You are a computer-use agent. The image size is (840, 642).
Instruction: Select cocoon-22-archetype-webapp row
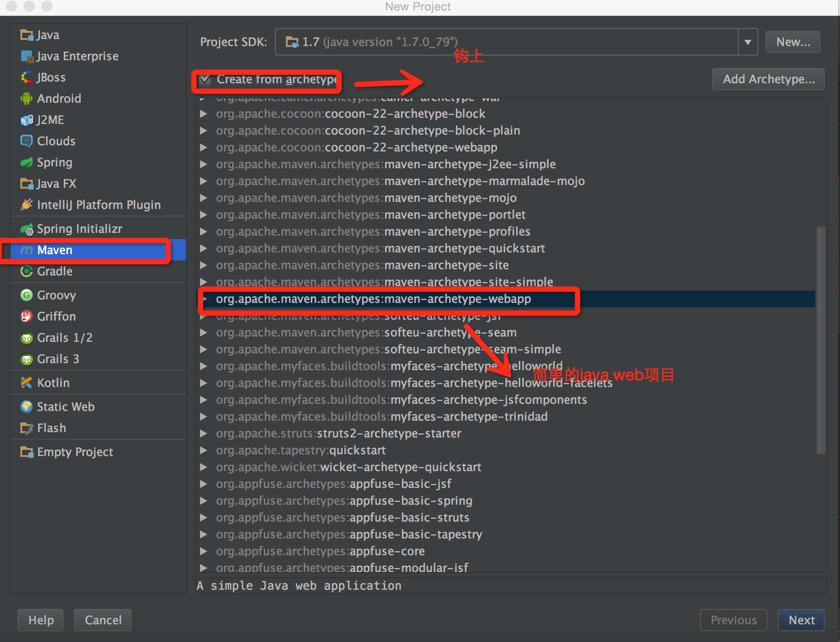(x=507, y=147)
